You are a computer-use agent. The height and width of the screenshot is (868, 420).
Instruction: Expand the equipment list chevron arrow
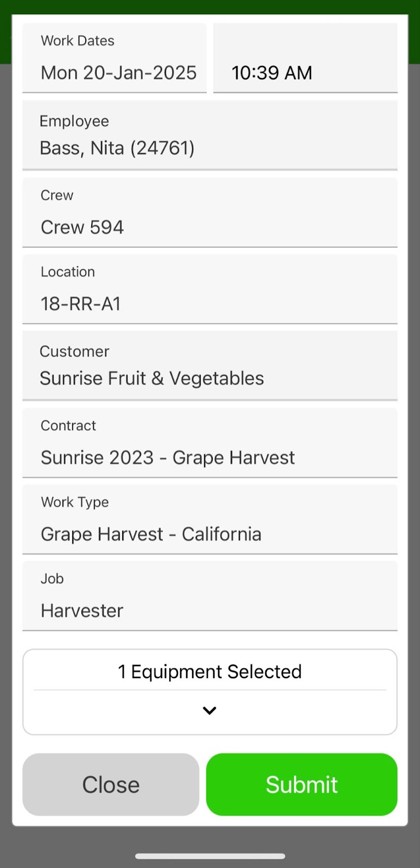tap(209, 711)
